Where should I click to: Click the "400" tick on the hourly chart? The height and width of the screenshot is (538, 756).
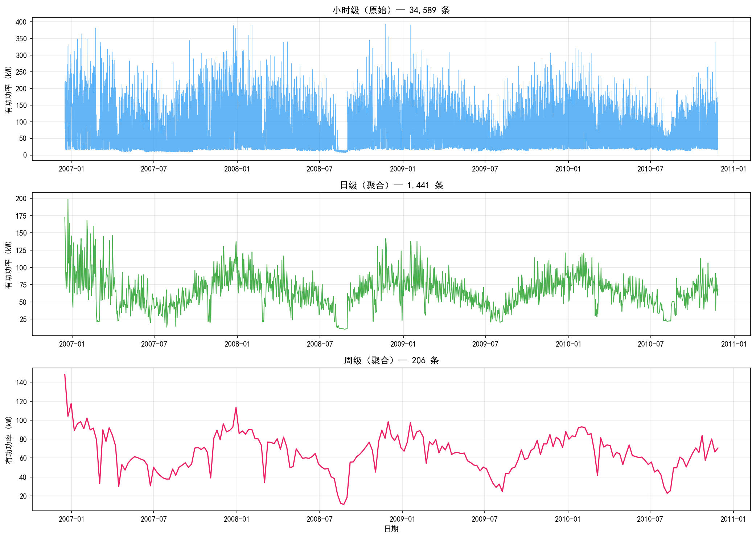click(21, 22)
